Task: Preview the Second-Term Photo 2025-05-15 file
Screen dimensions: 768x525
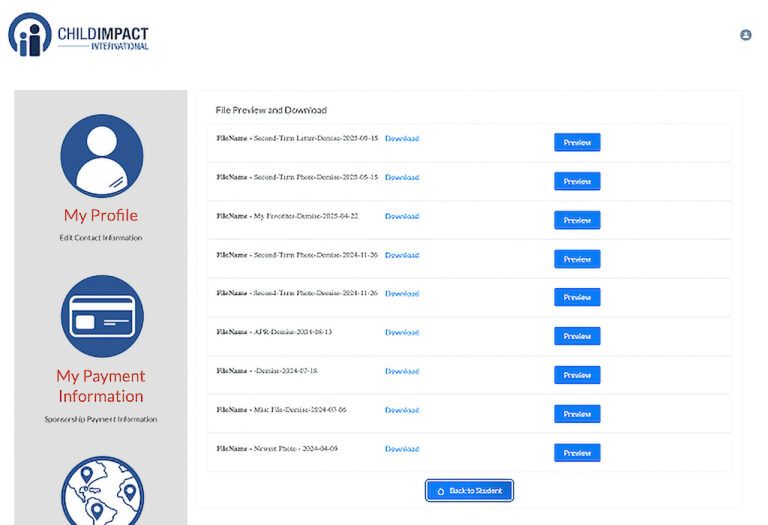Action: pyautogui.click(x=577, y=181)
